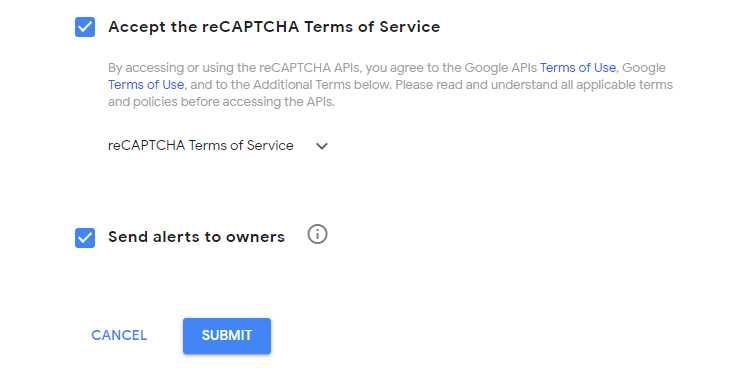This screenshot has width=743, height=377.
Task: Show the additional terms via down arrow
Action: 322,146
